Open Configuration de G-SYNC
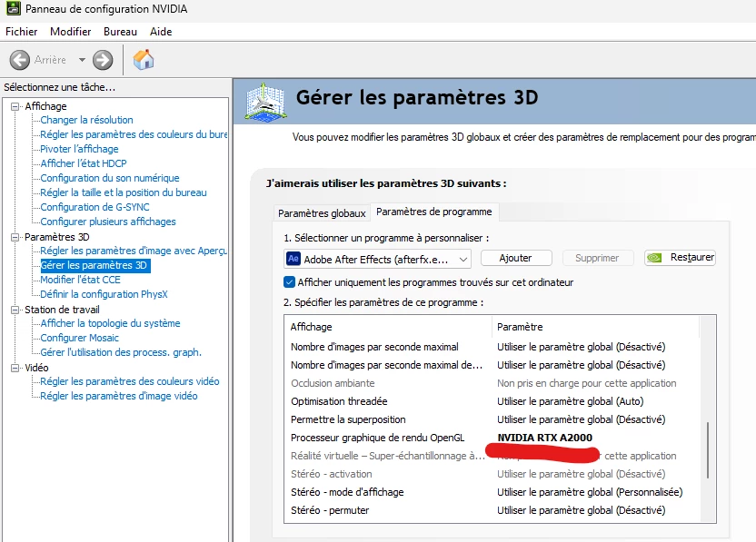 coord(95,207)
